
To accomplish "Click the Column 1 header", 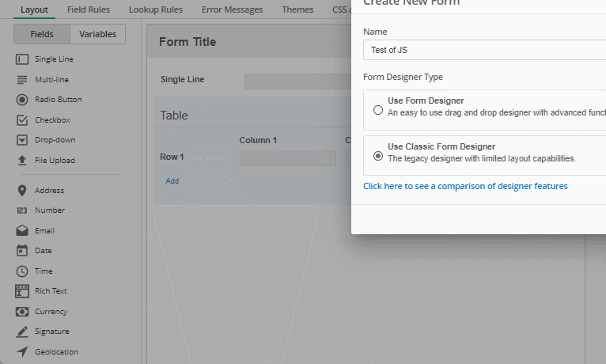I will click(x=258, y=140).
